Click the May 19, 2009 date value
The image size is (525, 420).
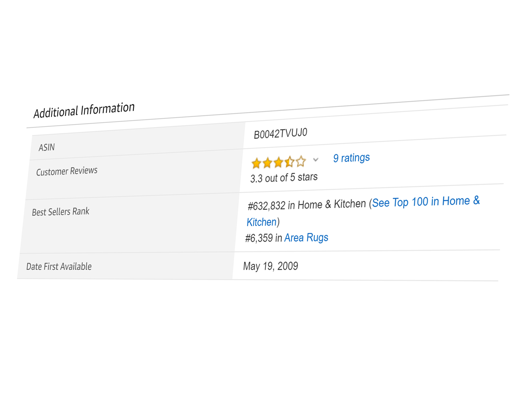[x=270, y=266]
